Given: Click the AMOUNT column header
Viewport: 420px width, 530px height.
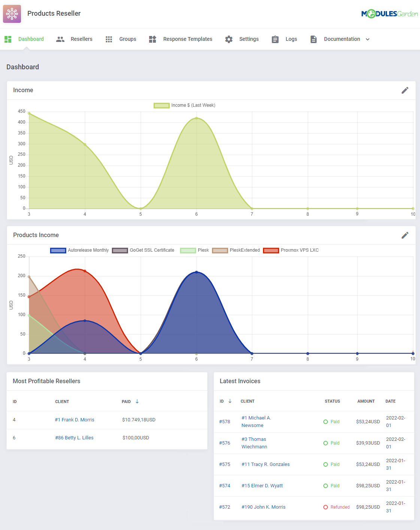Looking at the screenshot, I should (366, 401).
